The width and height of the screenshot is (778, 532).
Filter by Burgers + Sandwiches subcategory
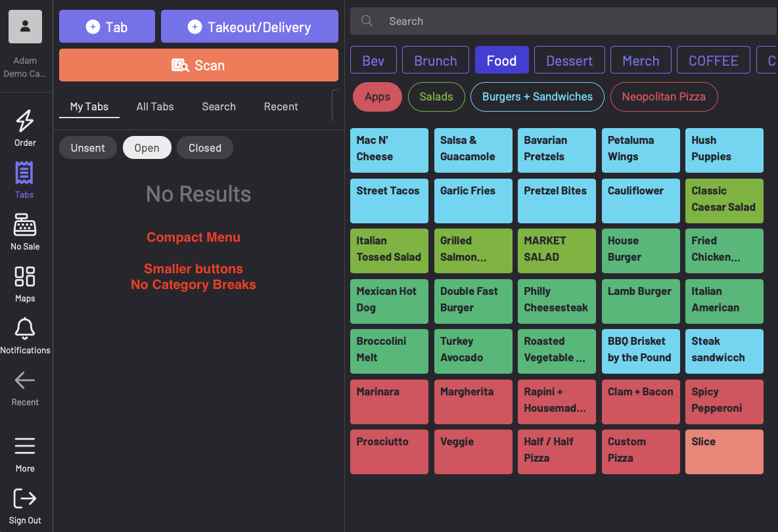coord(538,97)
